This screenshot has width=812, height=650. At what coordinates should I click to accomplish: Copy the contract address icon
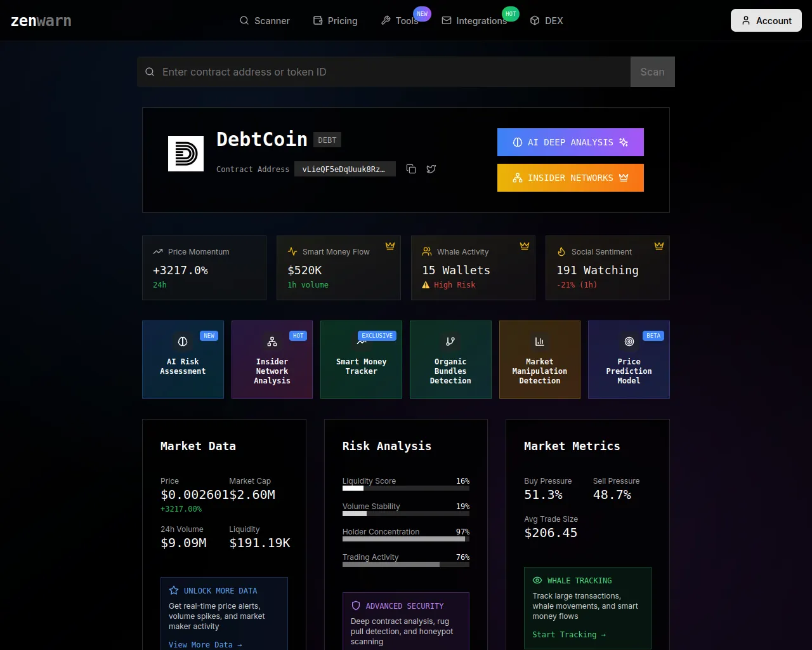point(411,169)
